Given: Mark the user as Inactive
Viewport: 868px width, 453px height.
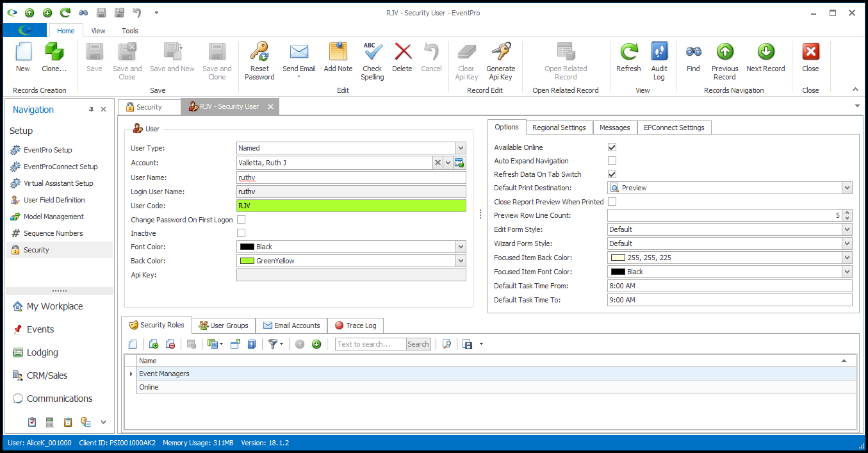Looking at the screenshot, I should coord(241,233).
